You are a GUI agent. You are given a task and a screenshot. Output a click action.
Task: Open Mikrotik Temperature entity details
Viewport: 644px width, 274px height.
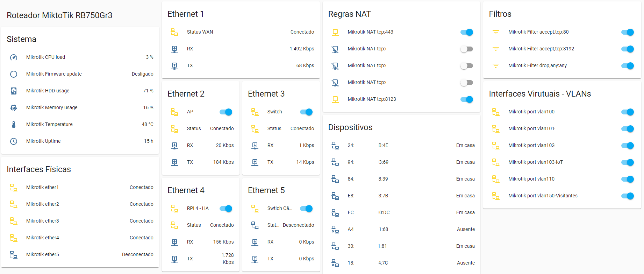pyautogui.click(x=80, y=124)
